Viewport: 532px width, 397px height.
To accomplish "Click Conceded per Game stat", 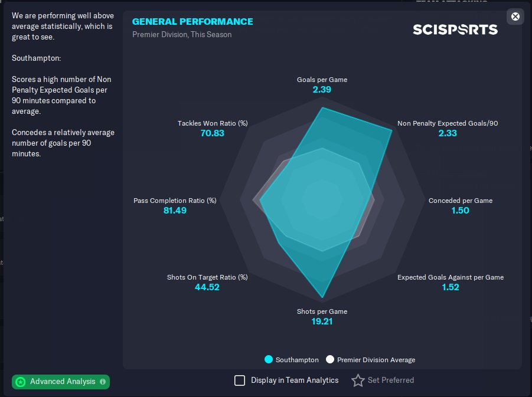I will pyautogui.click(x=460, y=205).
